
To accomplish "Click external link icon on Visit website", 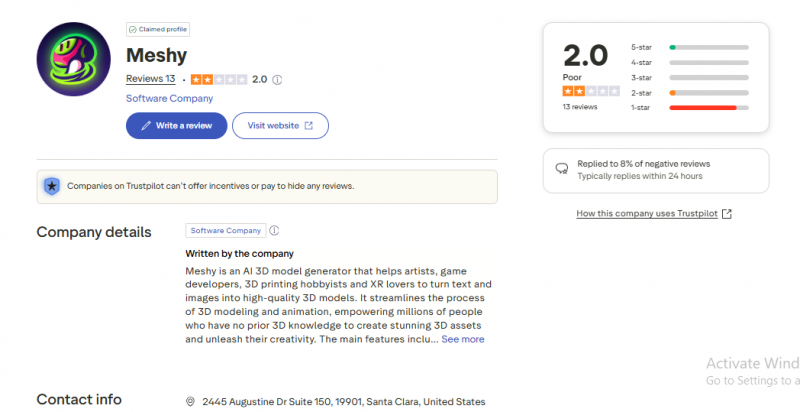I will tap(309, 125).
